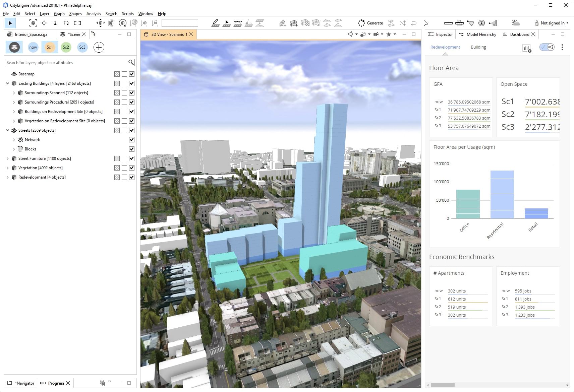Open the 3D view camera settings icon
Screen dimensions: 574x392
(x=376, y=34)
